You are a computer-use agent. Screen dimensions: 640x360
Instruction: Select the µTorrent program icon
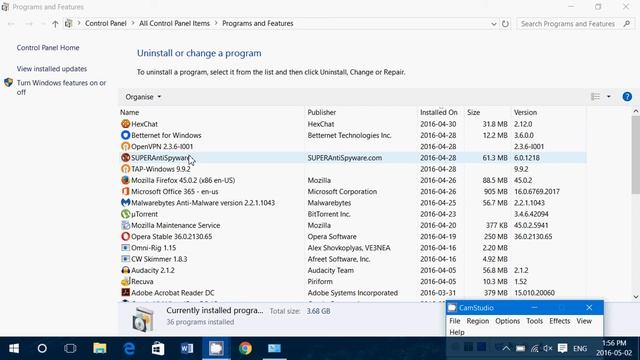click(125, 214)
